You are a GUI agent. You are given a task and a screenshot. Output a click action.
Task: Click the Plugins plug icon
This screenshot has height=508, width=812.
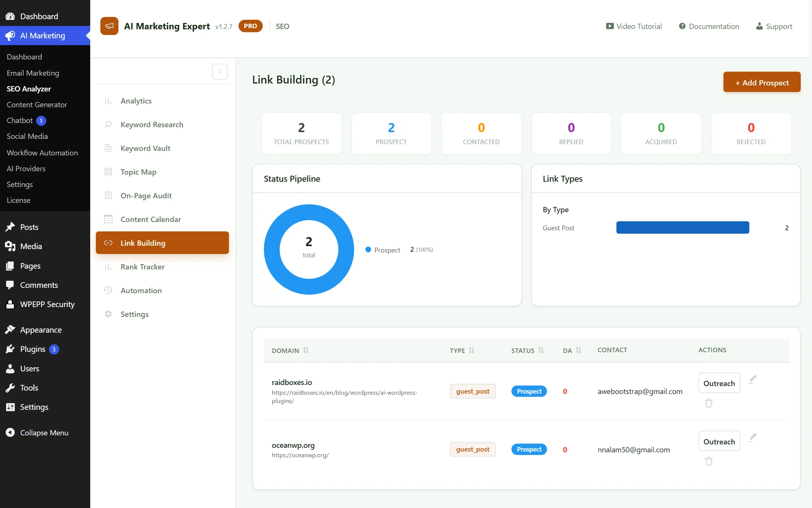(10, 349)
